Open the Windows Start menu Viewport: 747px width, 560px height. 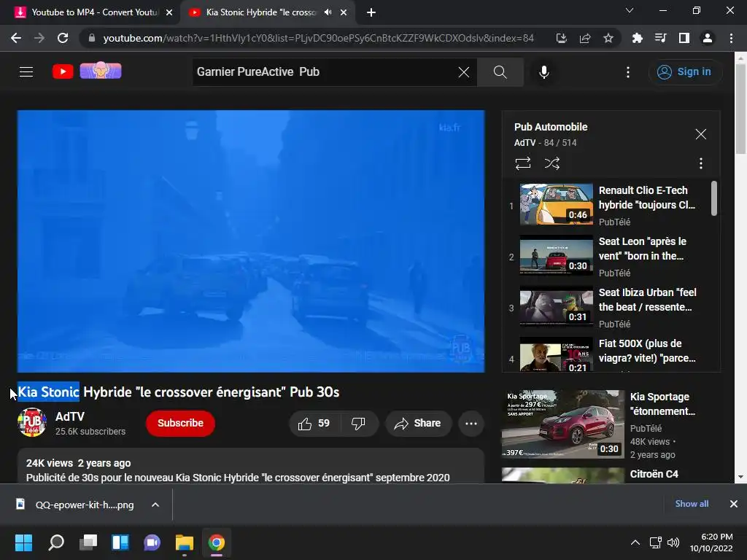23,542
